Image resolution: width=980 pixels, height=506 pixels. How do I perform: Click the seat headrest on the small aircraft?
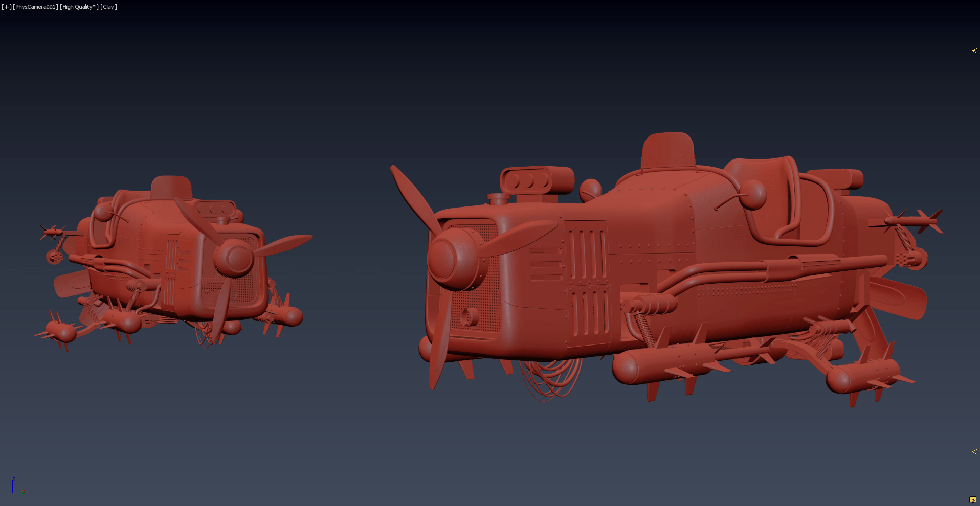(x=171, y=187)
